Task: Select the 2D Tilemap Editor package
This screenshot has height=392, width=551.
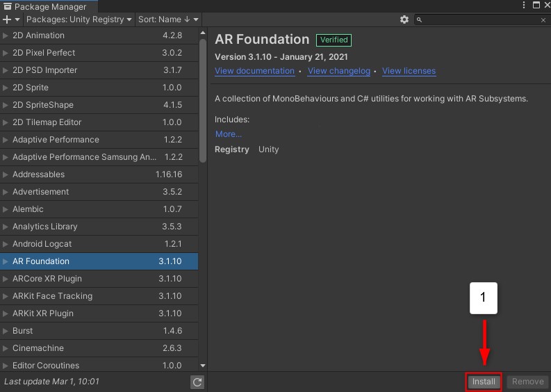Action: (x=99, y=122)
